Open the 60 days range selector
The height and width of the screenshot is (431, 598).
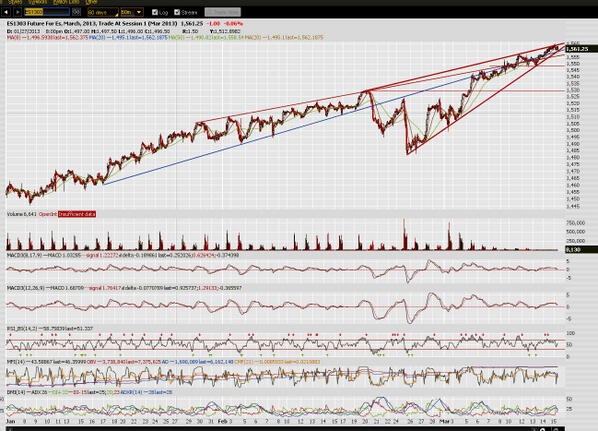103,13
